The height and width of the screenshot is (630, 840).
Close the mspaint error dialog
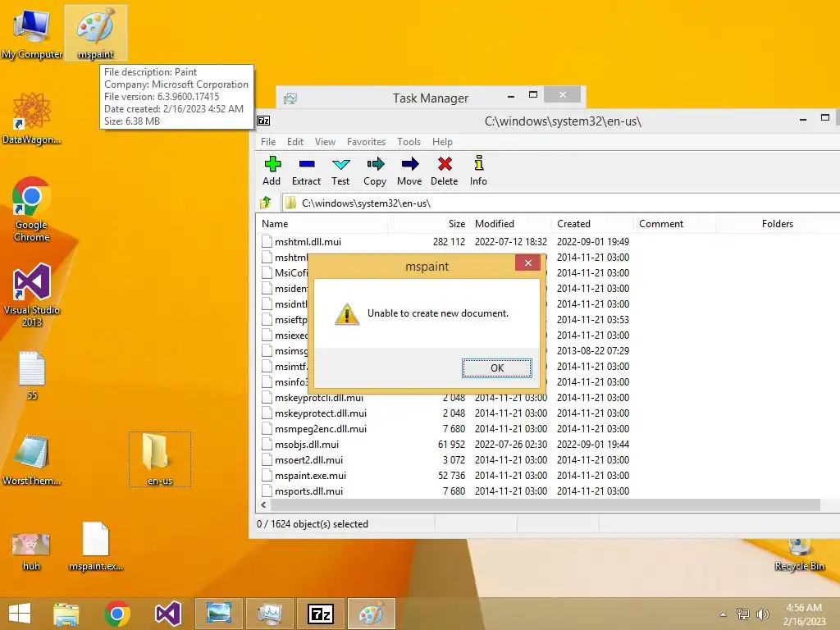point(527,262)
